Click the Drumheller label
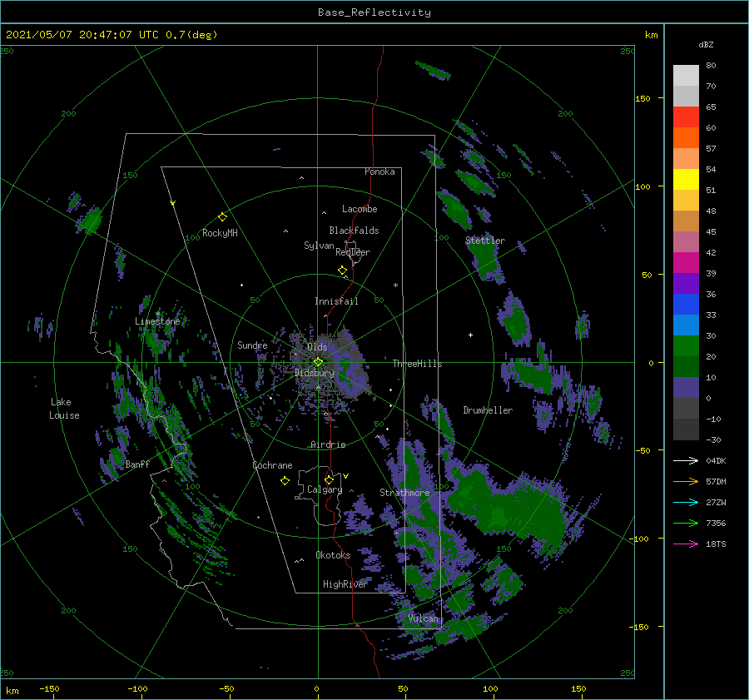749x700 pixels. click(488, 410)
